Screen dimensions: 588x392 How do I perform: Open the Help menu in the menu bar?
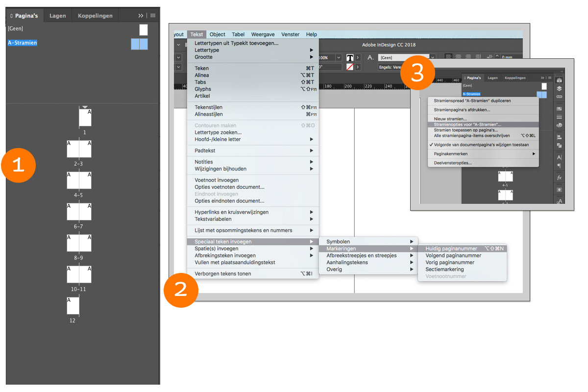(312, 34)
